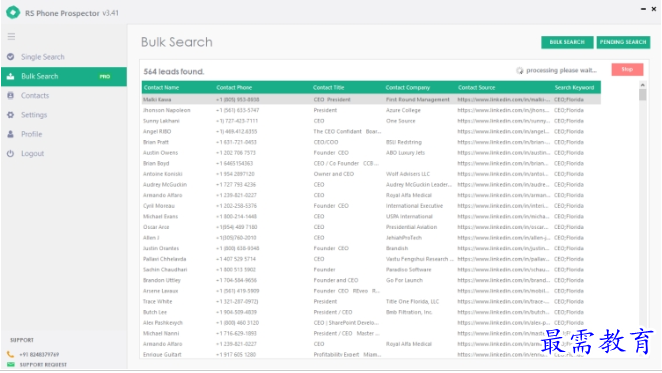Open the SUPPORT REQUEST link
Viewport: 662px width, 373px height.
pyautogui.click(x=43, y=365)
